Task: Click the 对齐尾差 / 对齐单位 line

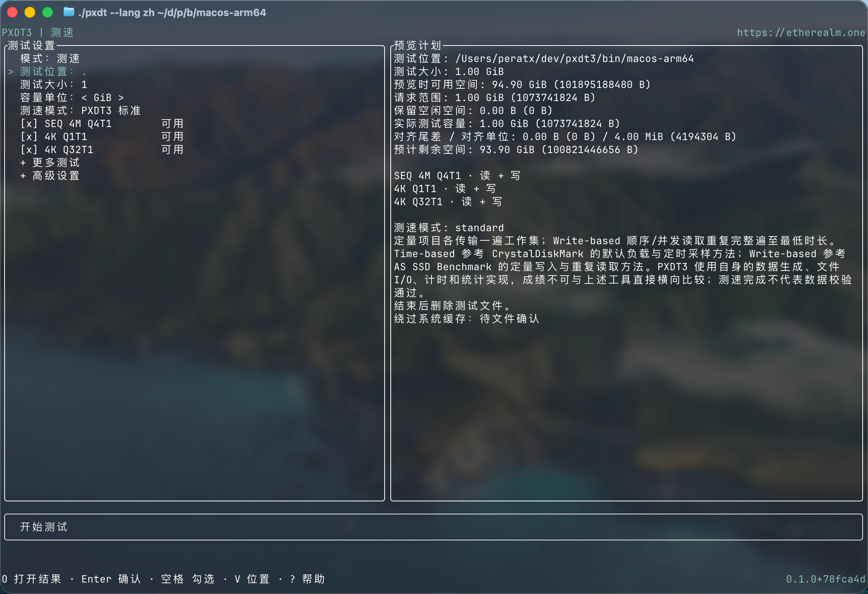Action: [565, 137]
